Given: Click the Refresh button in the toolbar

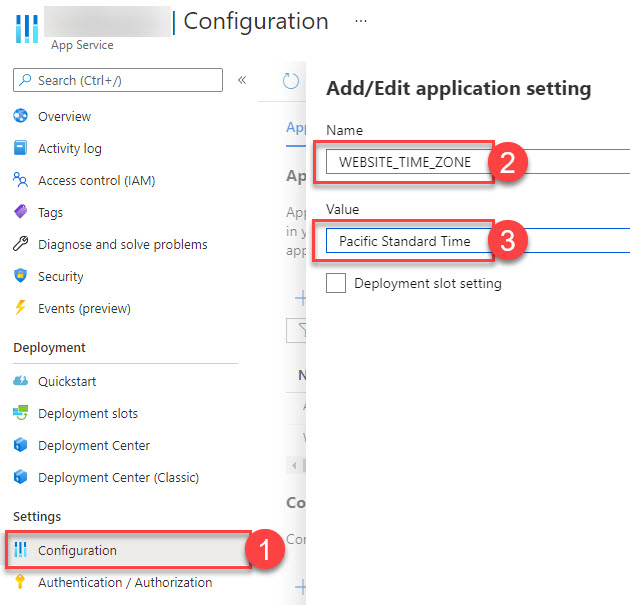Looking at the screenshot, I should 291,81.
